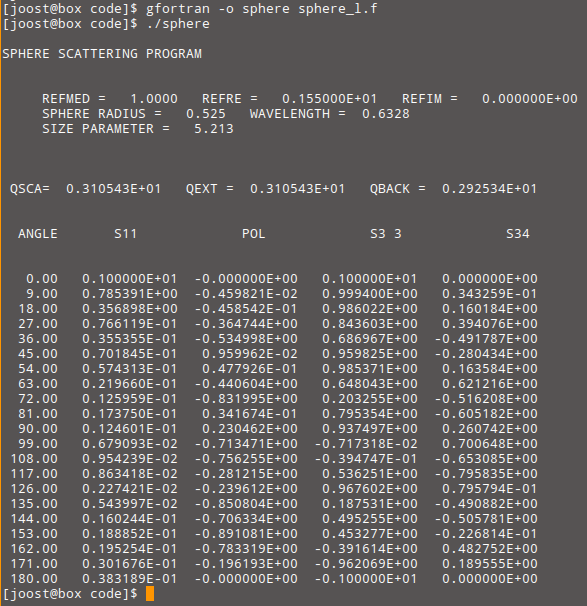Click the S34 column header
Image resolution: width=587 pixels, height=606 pixels.
click(x=518, y=234)
